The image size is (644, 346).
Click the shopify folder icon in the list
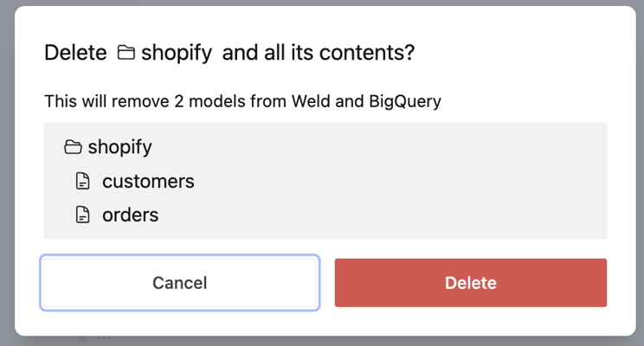[73, 148]
